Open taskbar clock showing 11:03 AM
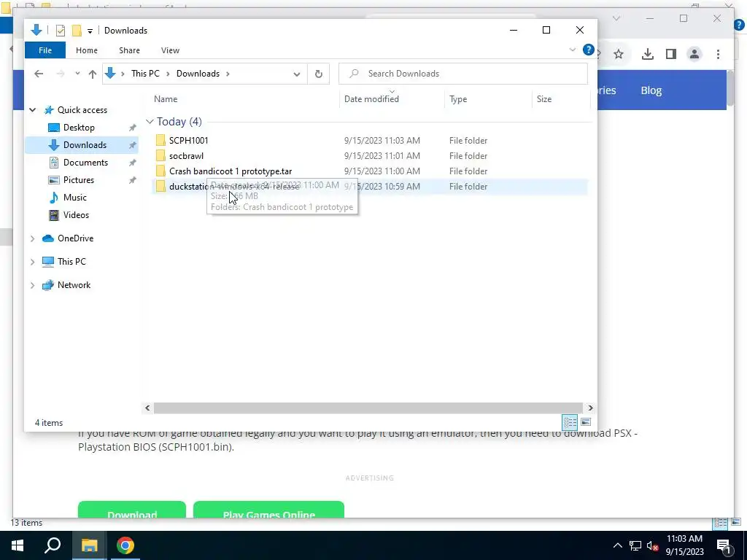 pyautogui.click(x=684, y=545)
